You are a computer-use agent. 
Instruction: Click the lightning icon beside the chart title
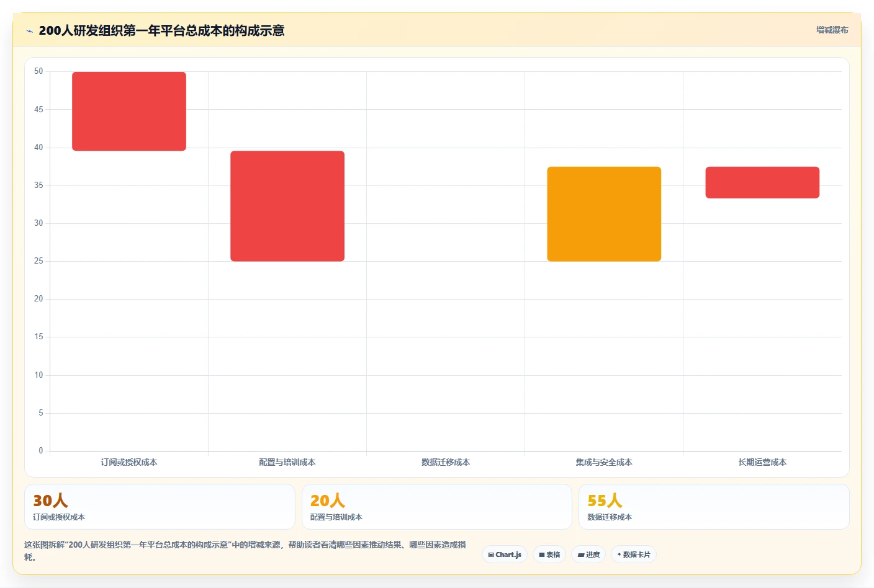pos(29,31)
